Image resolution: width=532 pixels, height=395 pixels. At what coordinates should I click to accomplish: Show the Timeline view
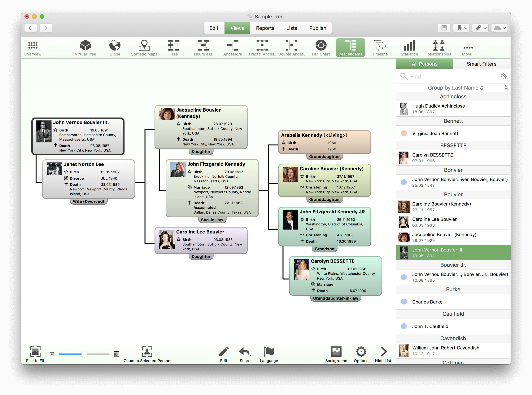pyautogui.click(x=380, y=48)
